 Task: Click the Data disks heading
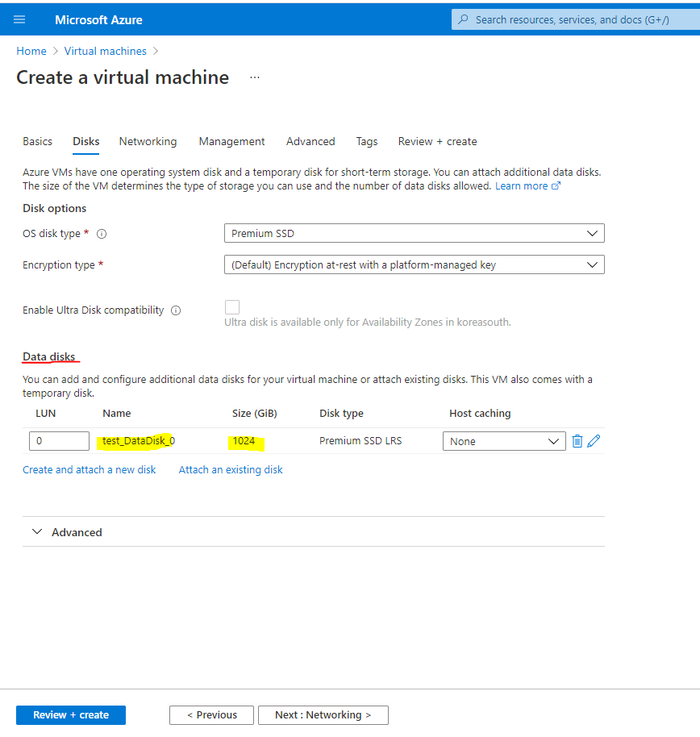[x=49, y=356]
